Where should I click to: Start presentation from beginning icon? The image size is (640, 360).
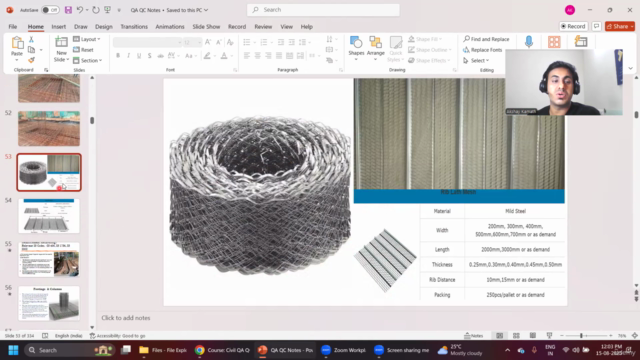tap(107, 10)
